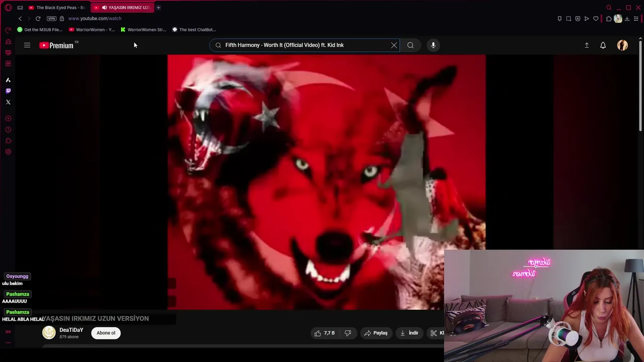Open The best ChatBot bookmark
Viewport: 644px width, 362px height.
[x=194, y=30]
